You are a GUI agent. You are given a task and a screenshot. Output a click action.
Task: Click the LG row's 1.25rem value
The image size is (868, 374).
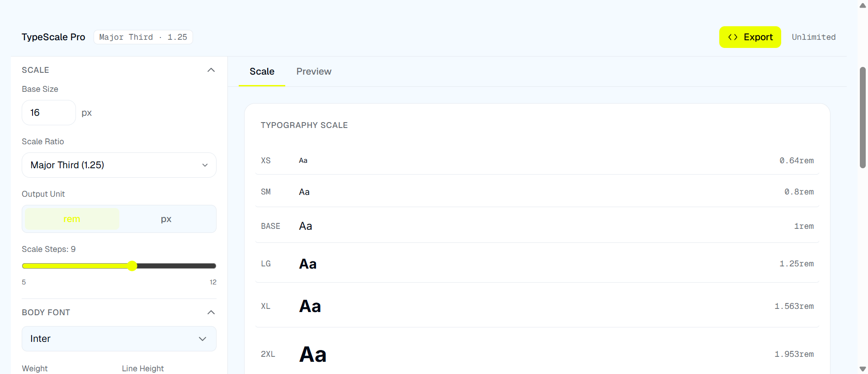tap(796, 264)
